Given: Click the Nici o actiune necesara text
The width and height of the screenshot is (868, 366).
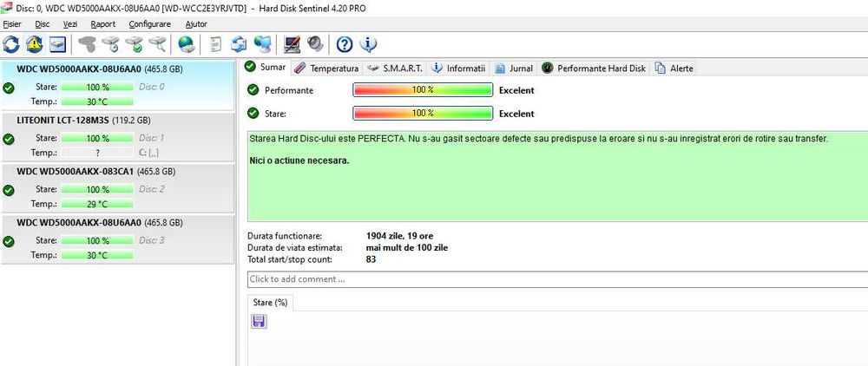Looking at the screenshot, I should (x=299, y=161).
